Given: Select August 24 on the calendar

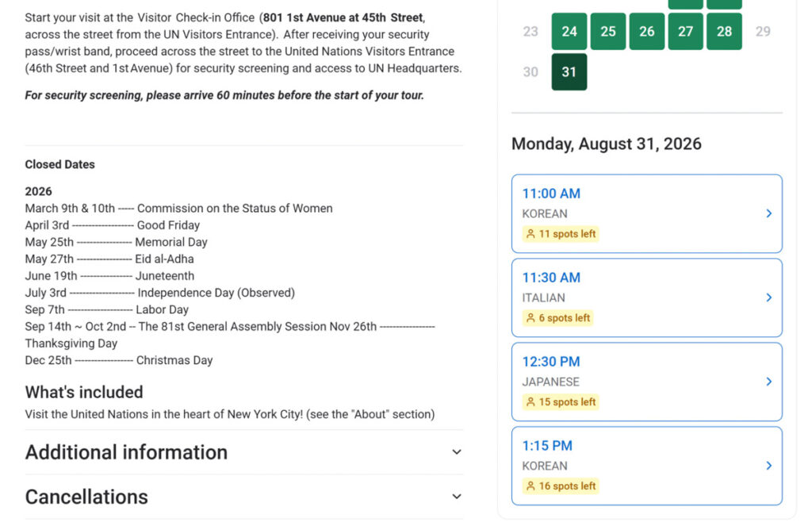Looking at the screenshot, I should [569, 32].
